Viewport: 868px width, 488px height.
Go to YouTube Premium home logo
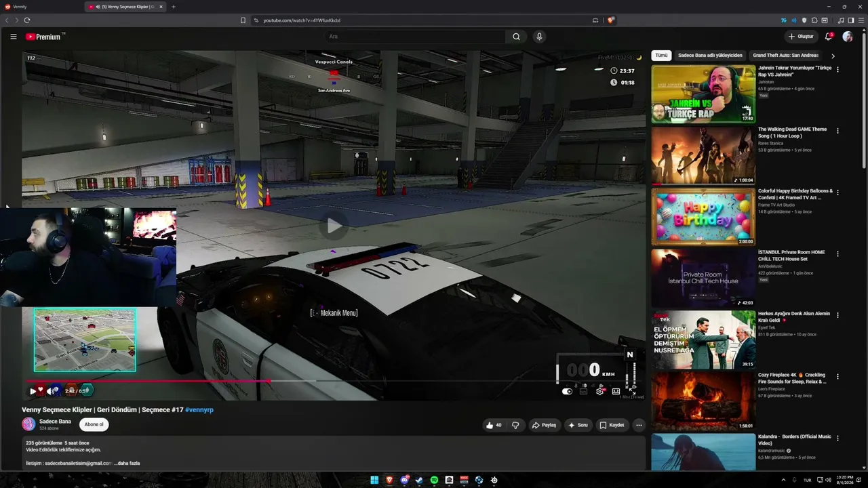point(43,37)
